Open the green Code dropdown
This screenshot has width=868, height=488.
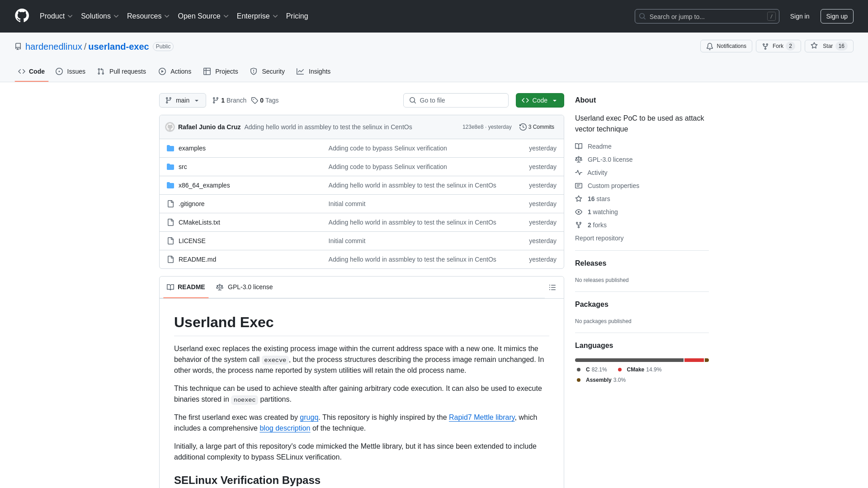(540, 100)
